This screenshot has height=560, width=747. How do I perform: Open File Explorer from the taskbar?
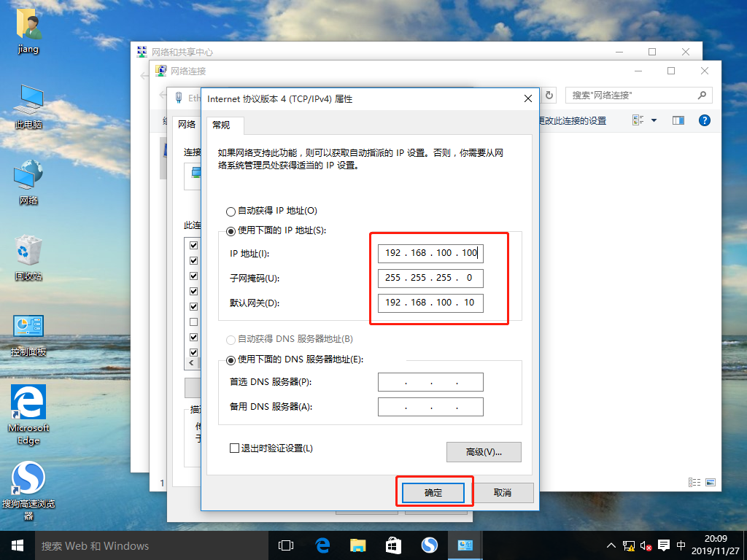[x=357, y=545]
